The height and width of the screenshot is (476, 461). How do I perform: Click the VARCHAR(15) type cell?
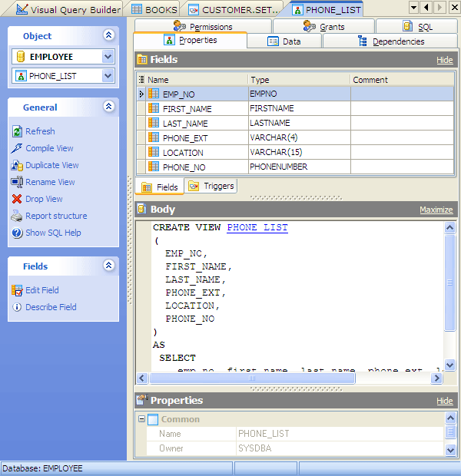[x=300, y=152]
